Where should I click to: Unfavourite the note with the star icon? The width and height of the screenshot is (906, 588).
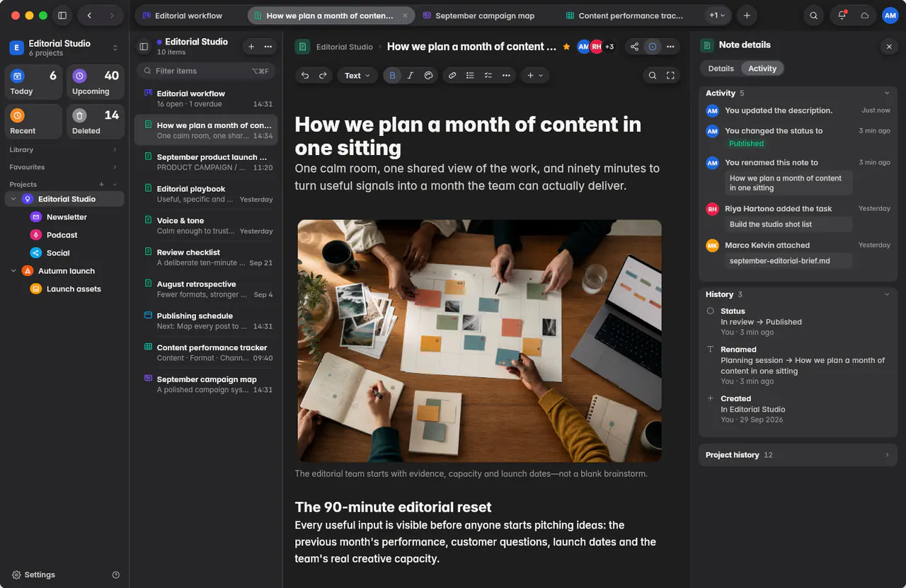566,47
